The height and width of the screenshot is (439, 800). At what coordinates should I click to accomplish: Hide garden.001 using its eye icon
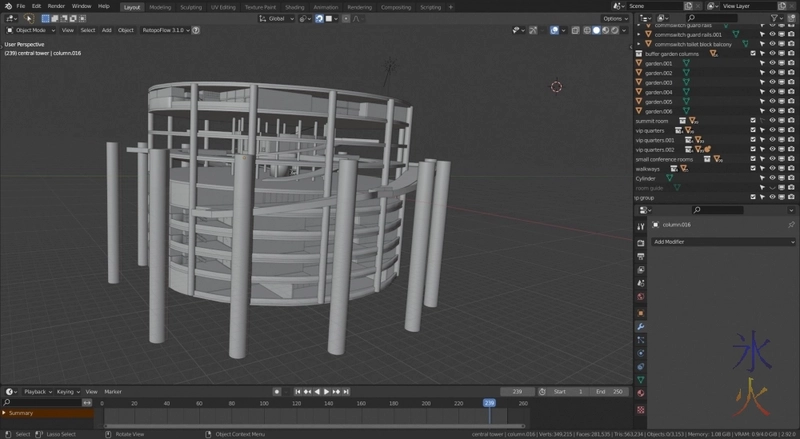tap(772, 63)
